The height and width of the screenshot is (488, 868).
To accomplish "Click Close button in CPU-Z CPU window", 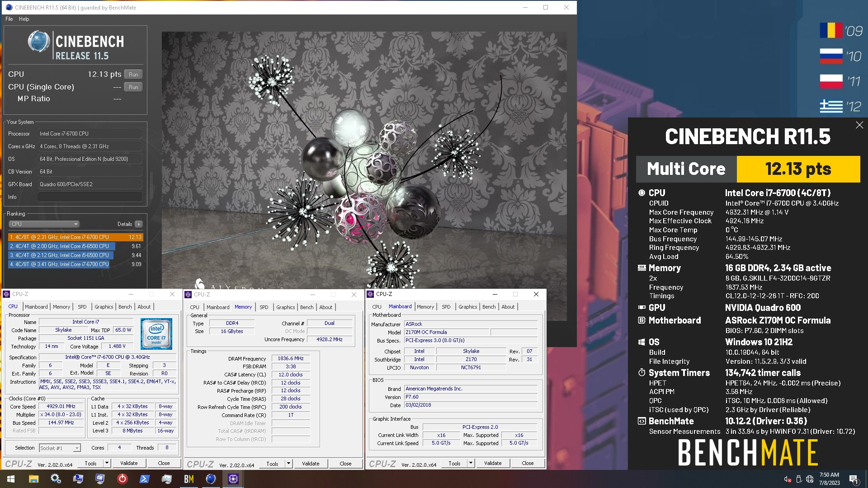I will tap(164, 463).
